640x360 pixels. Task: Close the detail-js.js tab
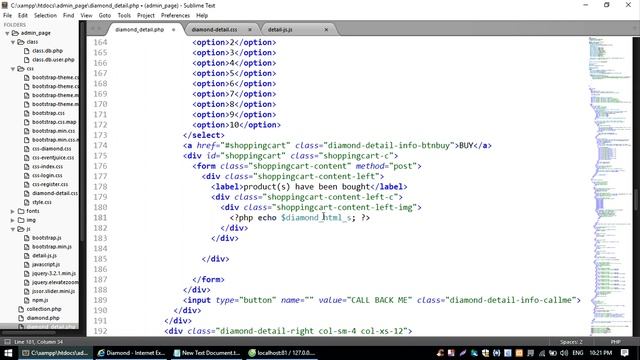pyautogui.click(x=326, y=30)
